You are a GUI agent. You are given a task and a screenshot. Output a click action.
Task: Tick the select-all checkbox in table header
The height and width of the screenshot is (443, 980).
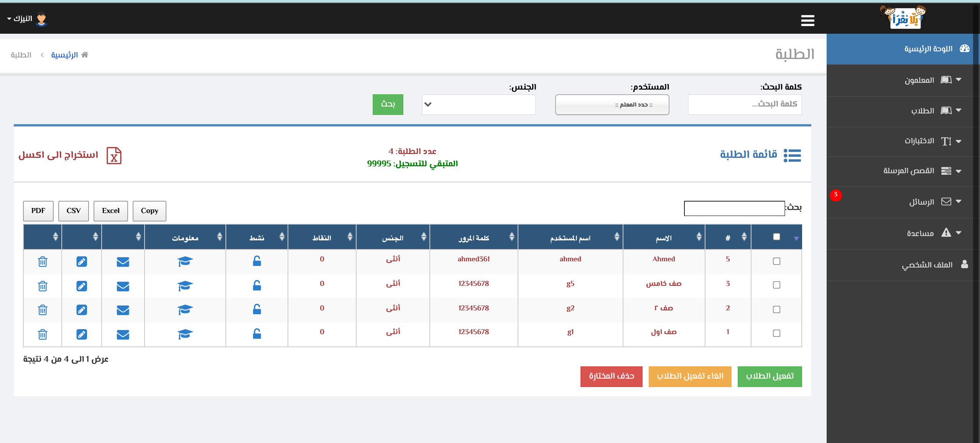click(776, 237)
